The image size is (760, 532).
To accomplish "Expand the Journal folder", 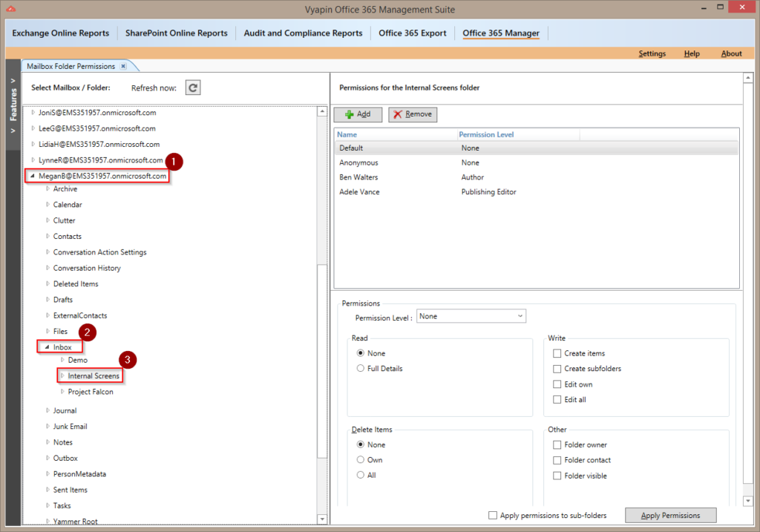I will point(47,410).
